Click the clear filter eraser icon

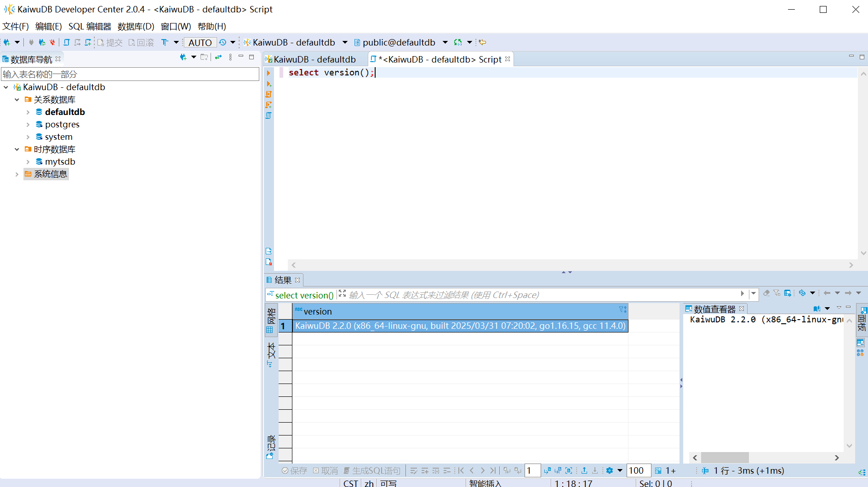[766, 293]
